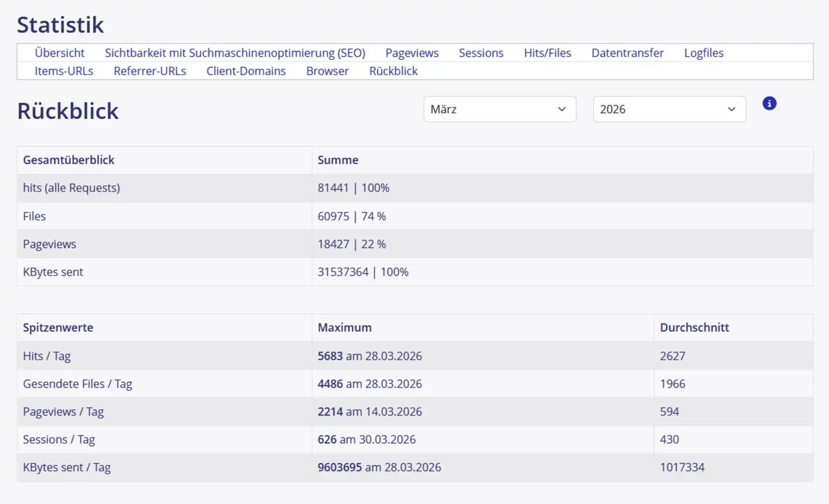The width and height of the screenshot is (829, 504).
Task: Click the Gesamtüberblick table header
Action: (68, 160)
